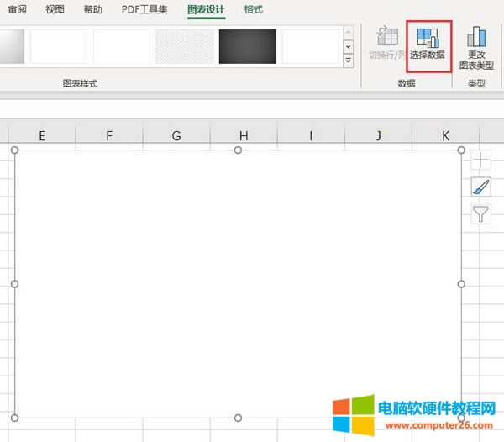Switch to the 格式 tab
The image size is (504, 442).
[x=253, y=9]
